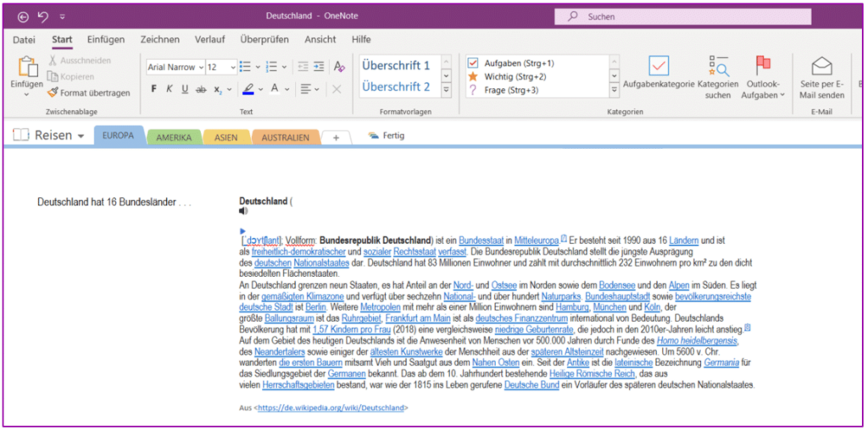The height and width of the screenshot is (431, 868).
Task: Apply the font color A
Action: (x=274, y=89)
